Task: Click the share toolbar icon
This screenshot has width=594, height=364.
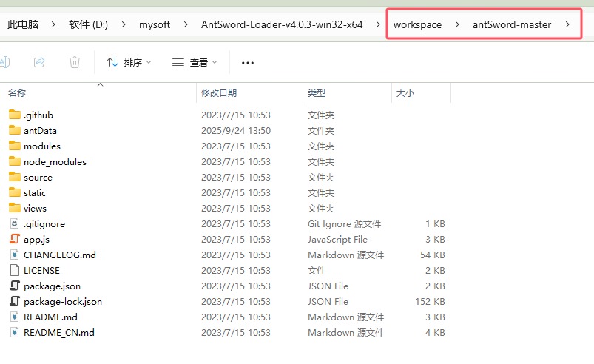Action: point(39,61)
